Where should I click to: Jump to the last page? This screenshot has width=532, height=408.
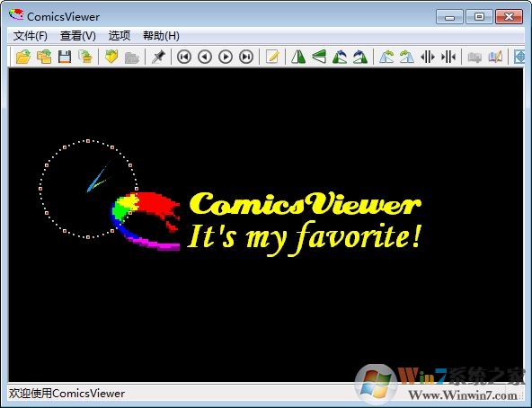[x=246, y=57]
